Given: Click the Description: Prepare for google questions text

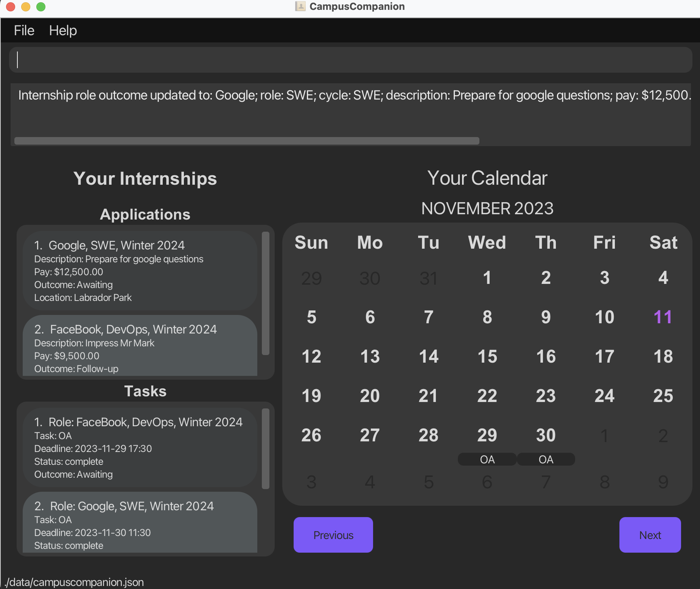Looking at the screenshot, I should pos(119,259).
